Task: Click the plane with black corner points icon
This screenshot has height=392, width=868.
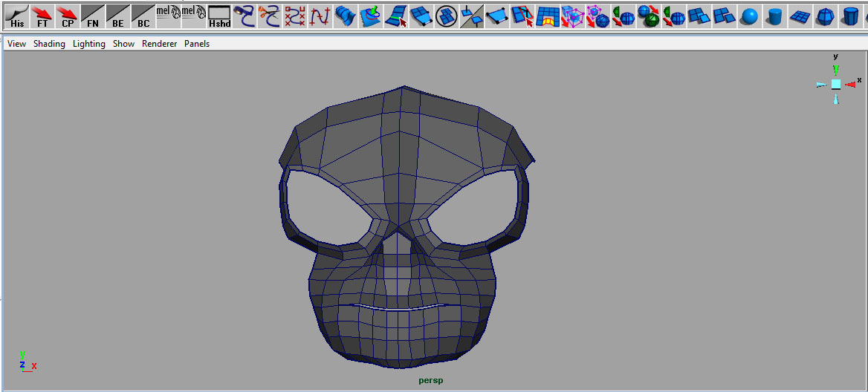Action: [x=497, y=16]
